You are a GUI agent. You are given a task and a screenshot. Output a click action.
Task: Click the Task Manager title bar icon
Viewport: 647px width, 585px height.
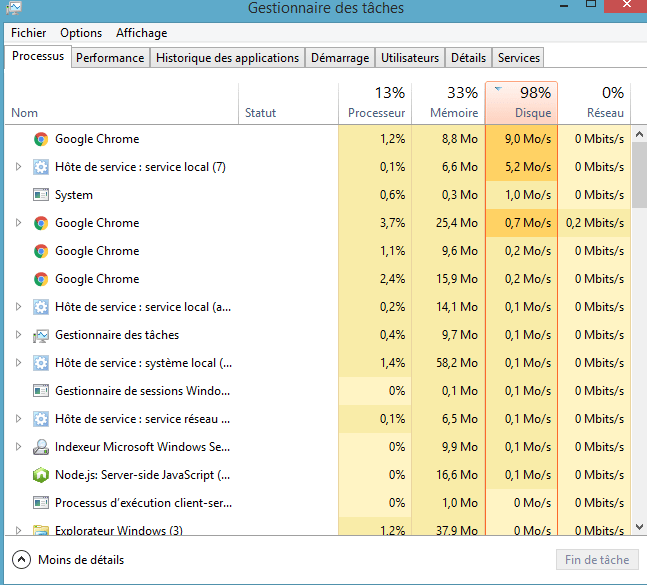pyautogui.click(x=14, y=7)
